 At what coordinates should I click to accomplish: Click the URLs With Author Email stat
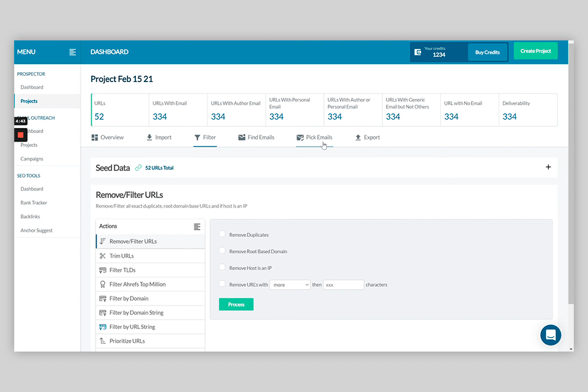click(x=236, y=110)
